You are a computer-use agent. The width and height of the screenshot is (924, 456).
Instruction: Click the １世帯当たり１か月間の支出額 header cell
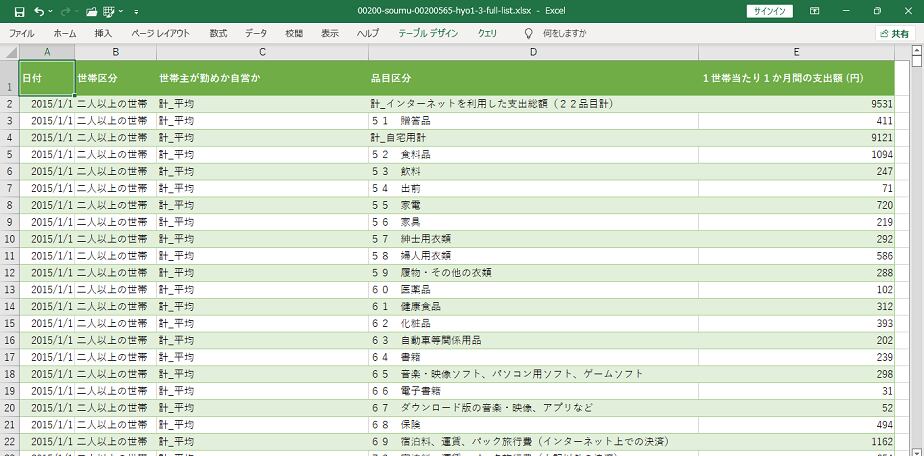pyautogui.click(x=796, y=78)
